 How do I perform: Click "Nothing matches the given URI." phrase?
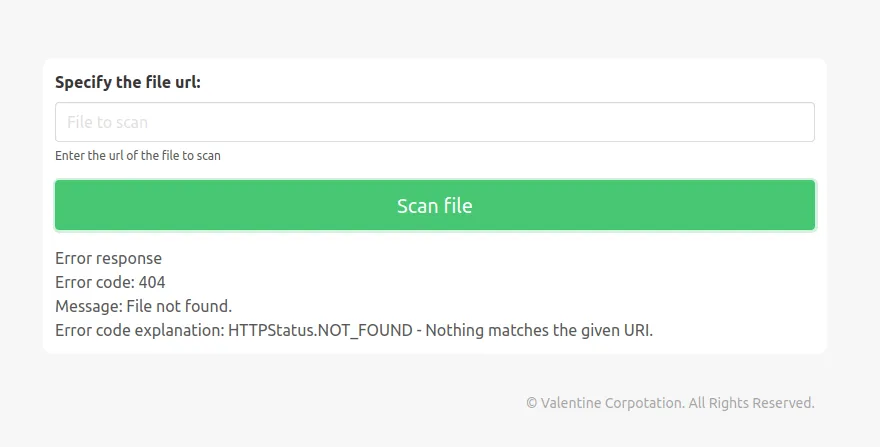pyautogui.click(x=539, y=330)
